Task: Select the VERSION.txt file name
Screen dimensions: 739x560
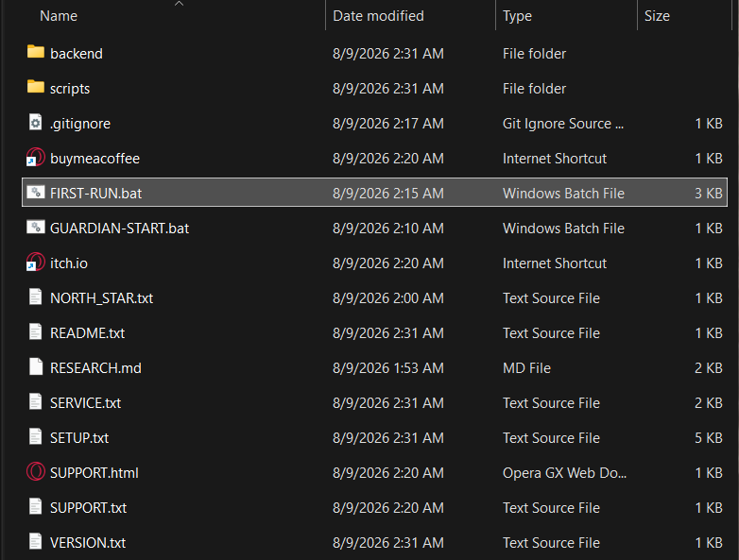Action: [x=88, y=543]
